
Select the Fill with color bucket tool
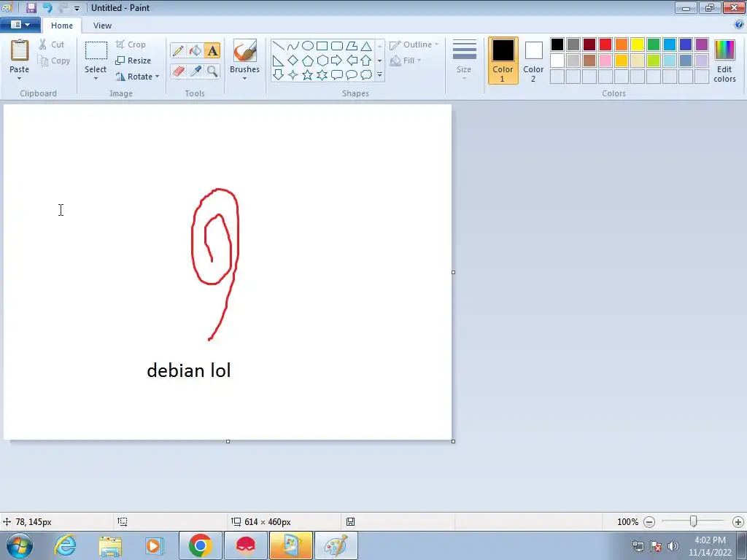(196, 51)
